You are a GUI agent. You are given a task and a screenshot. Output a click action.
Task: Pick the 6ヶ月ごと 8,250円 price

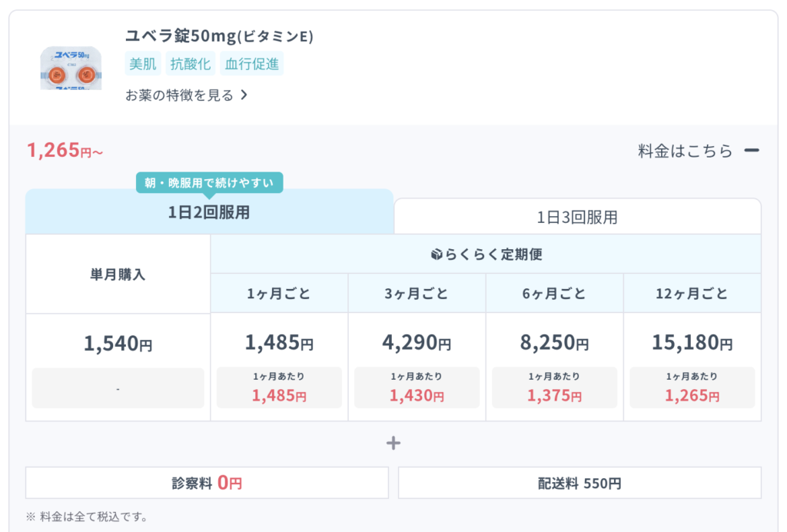[554, 342]
